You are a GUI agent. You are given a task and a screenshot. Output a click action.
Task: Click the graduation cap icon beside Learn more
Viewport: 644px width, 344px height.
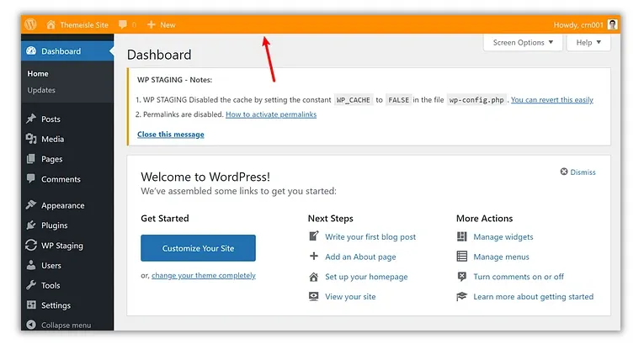coord(462,296)
